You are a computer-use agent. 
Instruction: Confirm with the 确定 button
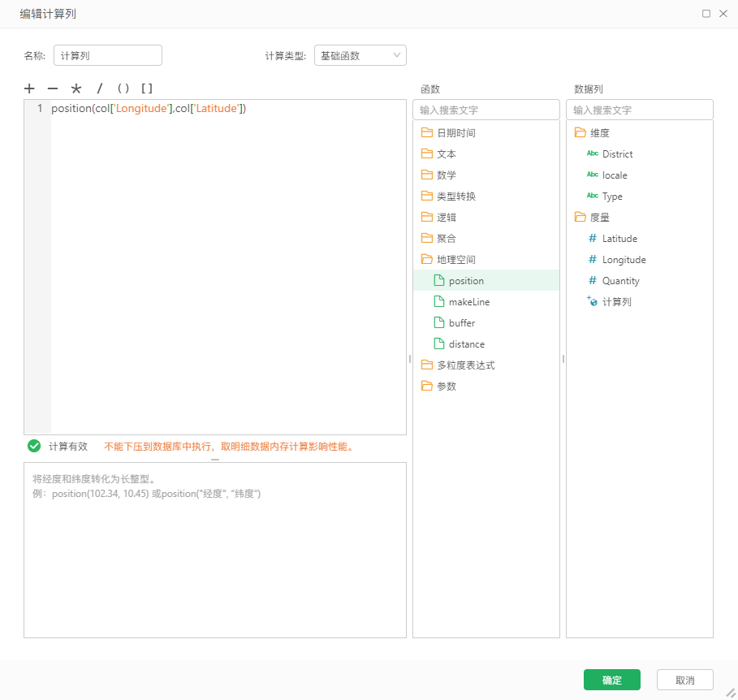(612, 680)
